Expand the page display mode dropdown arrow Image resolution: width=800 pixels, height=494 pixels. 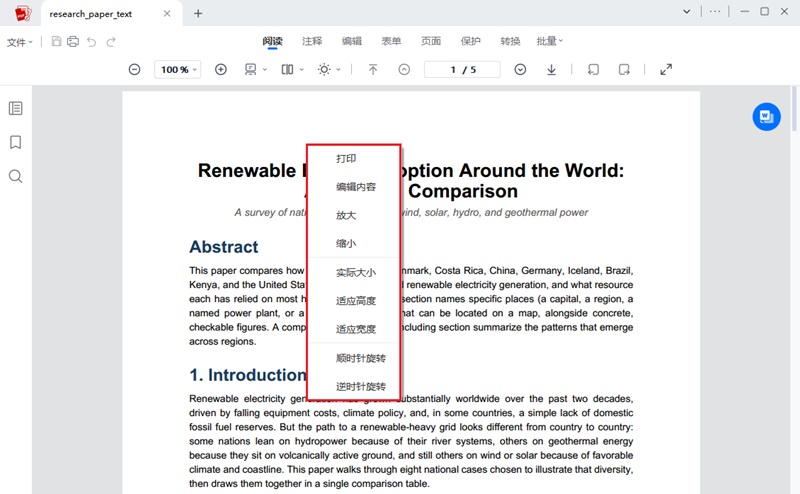tap(265, 69)
